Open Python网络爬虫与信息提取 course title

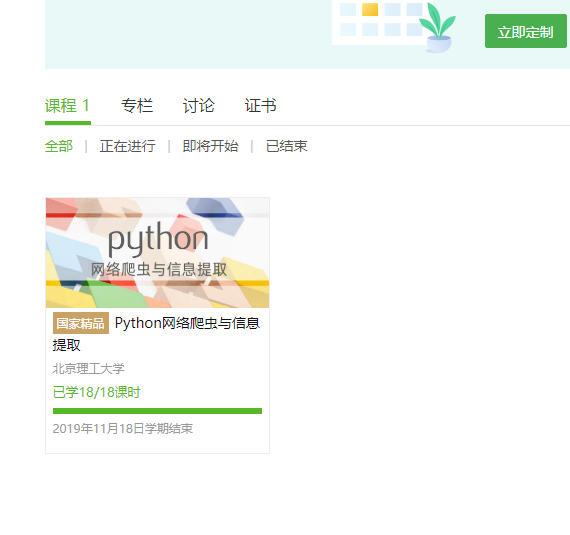156,334
